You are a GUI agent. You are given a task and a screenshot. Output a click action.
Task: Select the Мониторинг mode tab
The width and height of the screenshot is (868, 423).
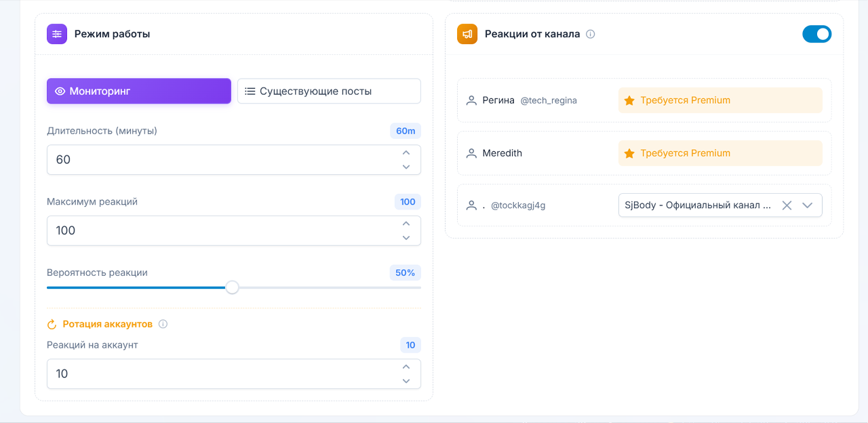pos(138,91)
